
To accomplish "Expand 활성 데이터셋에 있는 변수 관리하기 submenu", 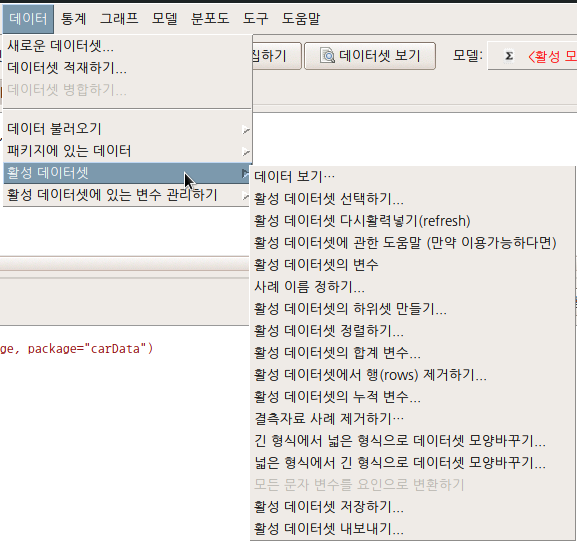I will [x=127, y=195].
